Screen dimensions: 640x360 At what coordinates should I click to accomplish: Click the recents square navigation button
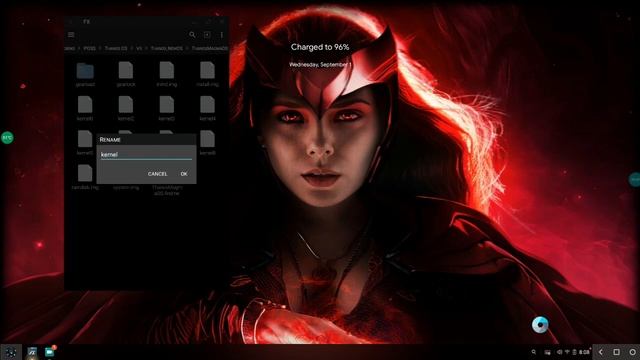point(616,352)
